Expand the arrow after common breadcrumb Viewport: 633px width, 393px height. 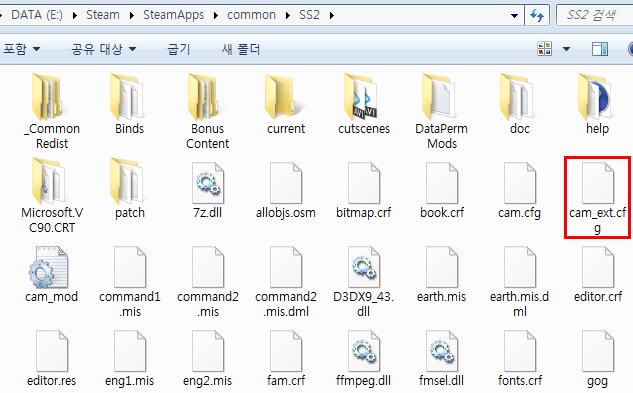[287, 16]
